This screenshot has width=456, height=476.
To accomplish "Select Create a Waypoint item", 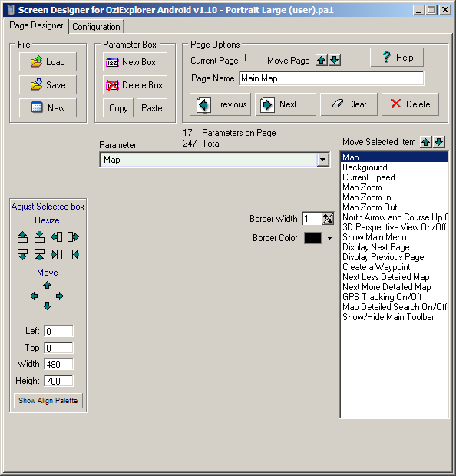I will coord(395,267).
